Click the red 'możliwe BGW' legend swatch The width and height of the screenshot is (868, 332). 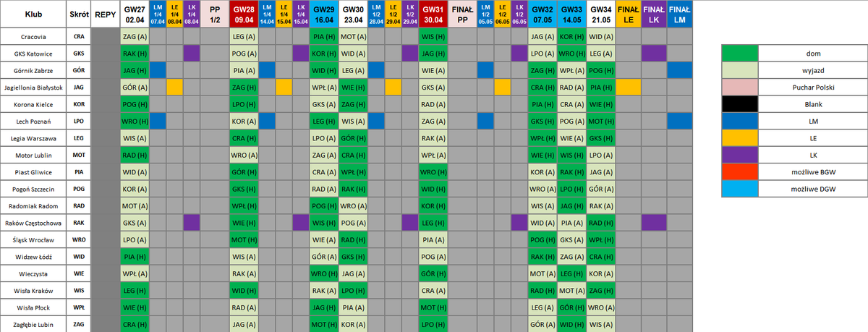click(739, 171)
